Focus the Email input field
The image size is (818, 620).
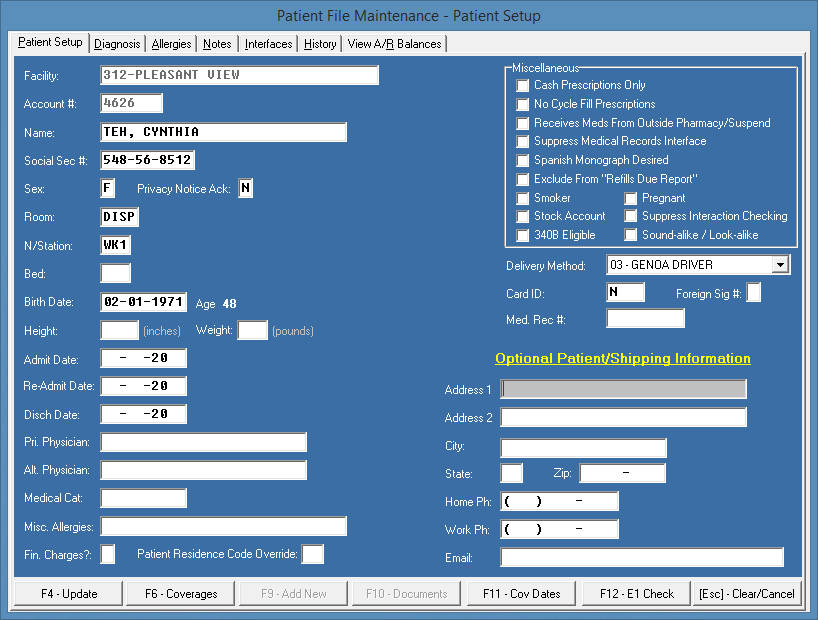pos(642,558)
